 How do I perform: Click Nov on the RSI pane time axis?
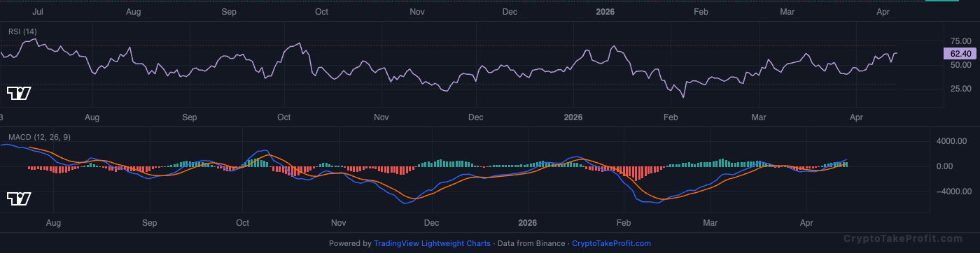point(381,118)
